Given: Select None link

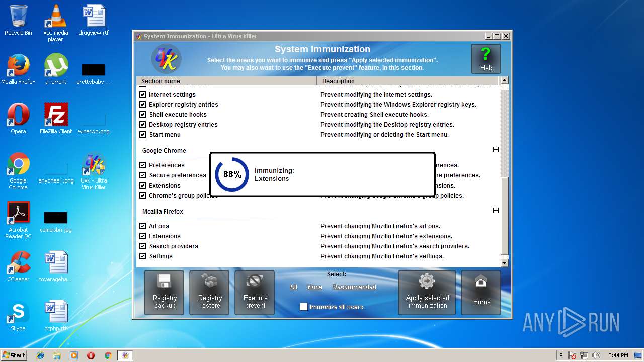Looking at the screenshot, I should (x=314, y=287).
